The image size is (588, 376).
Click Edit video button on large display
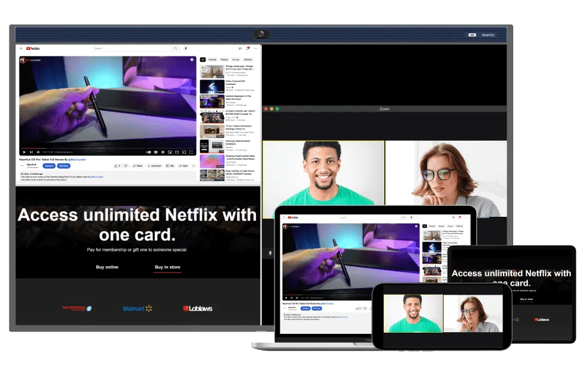(64, 166)
